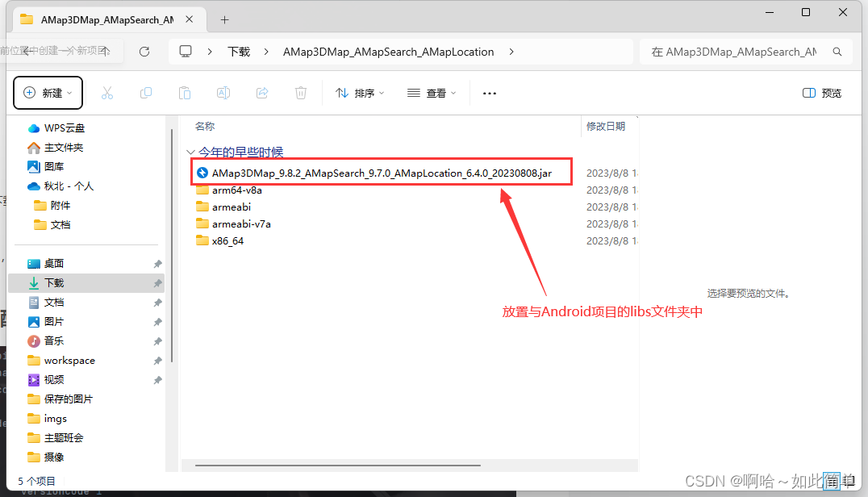Click the Share icon in toolbar
Image resolution: width=868 pixels, height=497 pixels.
[262, 93]
